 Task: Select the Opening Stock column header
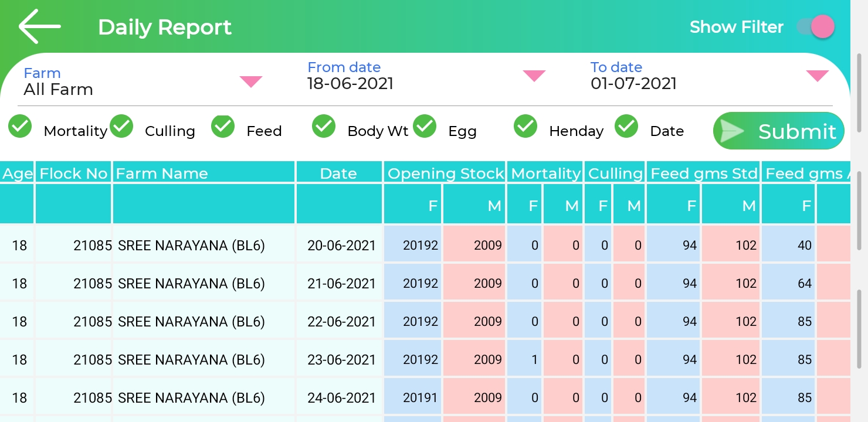[445, 173]
